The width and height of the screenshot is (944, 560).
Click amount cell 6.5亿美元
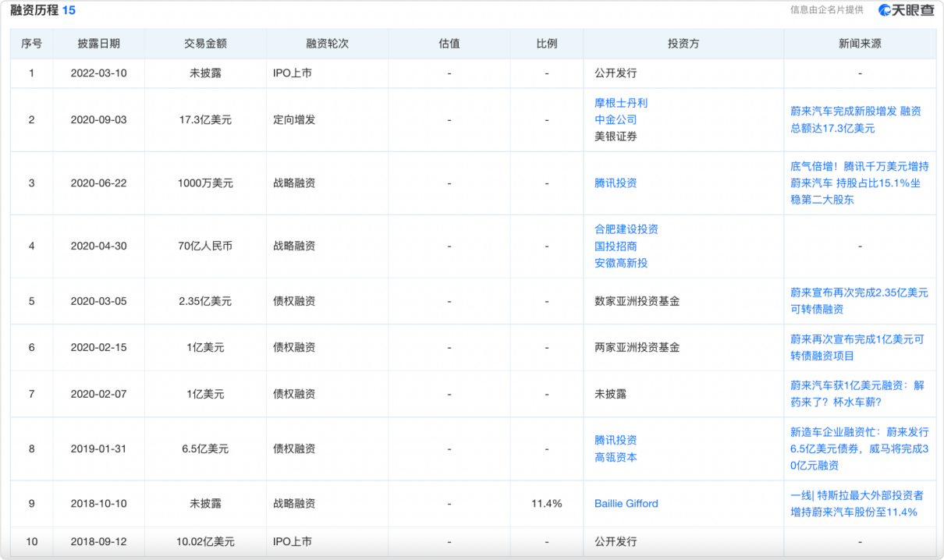[x=205, y=449]
